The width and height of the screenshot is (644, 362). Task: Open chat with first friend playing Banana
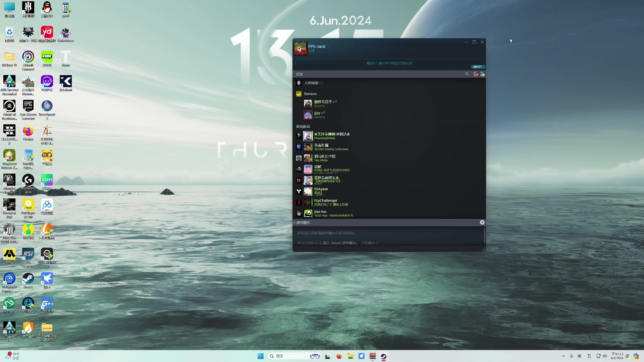coord(389,104)
